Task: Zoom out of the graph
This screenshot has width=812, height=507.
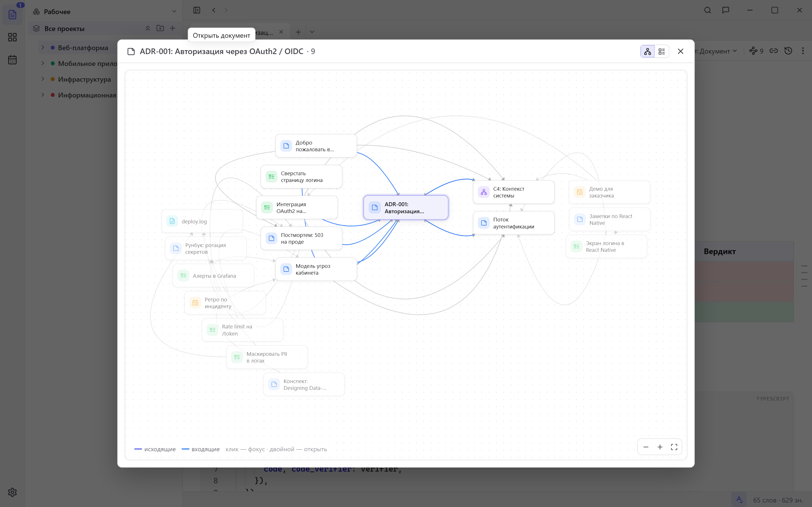Action: pyautogui.click(x=646, y=447)
